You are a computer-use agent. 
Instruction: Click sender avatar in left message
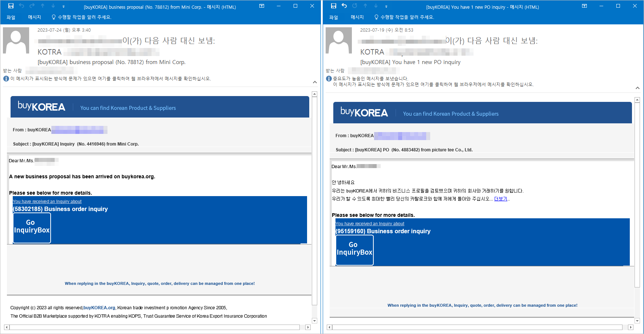coord(16,40)
